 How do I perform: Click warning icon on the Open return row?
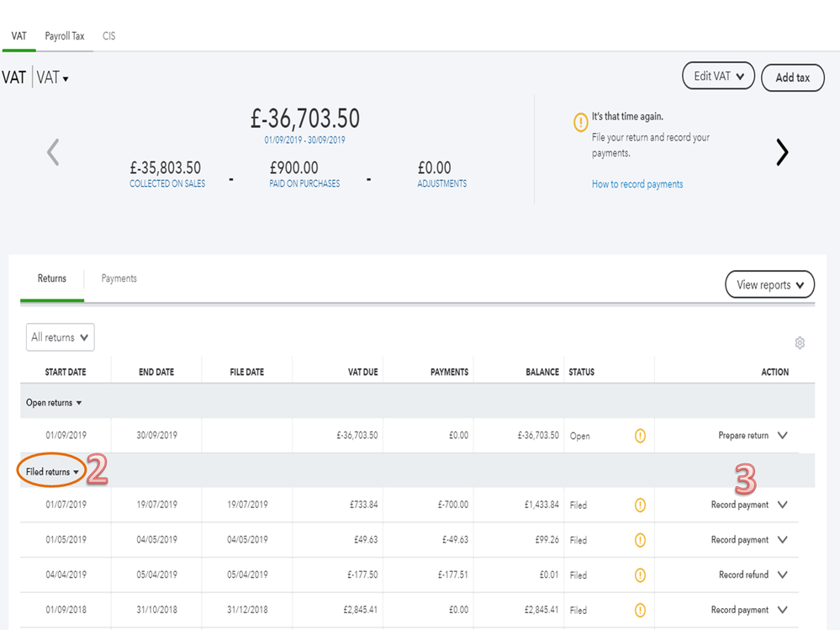tap(640, 436)
